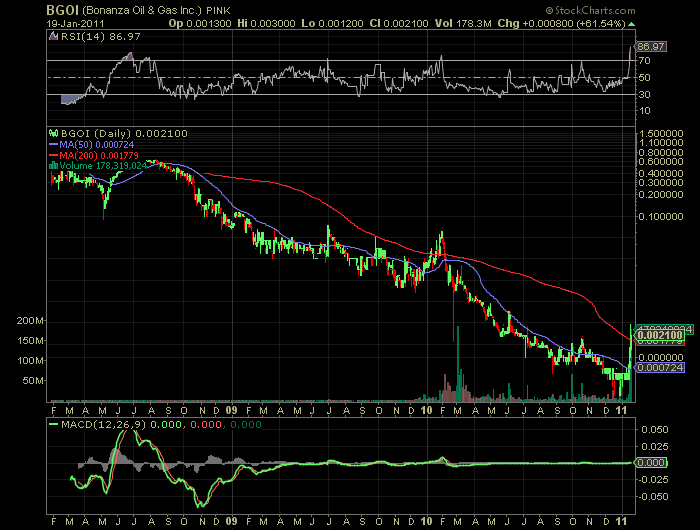This screenshot has height=530, width=700.
Task: Click the 150M volume axis label
Action: click(x=30, y=341)
